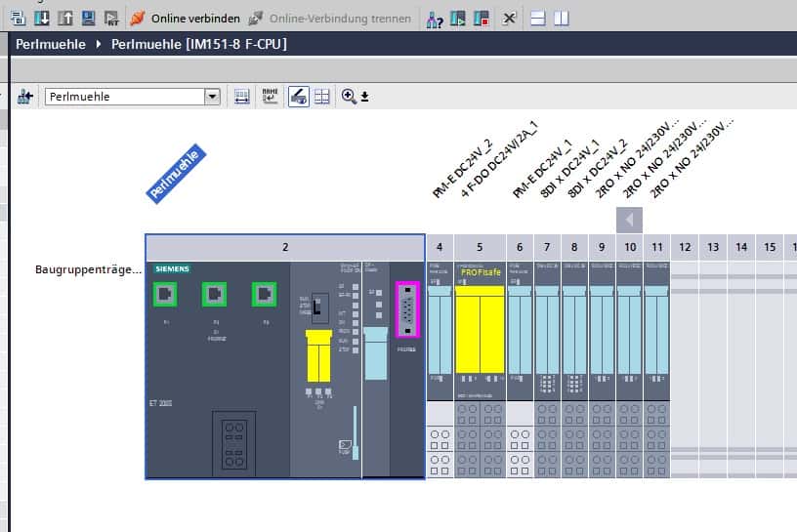Image resolution: width=797 pixels, height=532 pixels.
Task: Click the PM-E DC24V_1 module label
Action: coord(543,168)
